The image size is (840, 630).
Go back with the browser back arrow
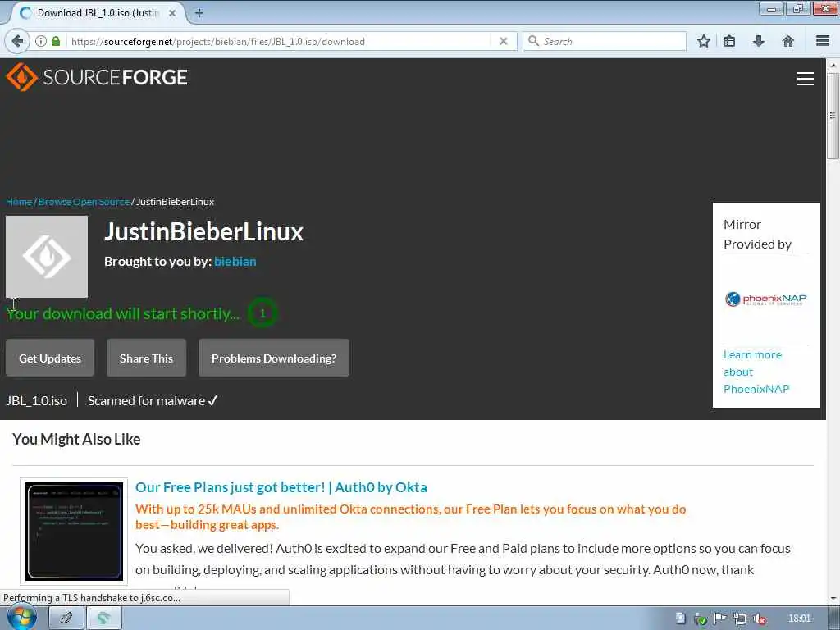click(17, 41)
